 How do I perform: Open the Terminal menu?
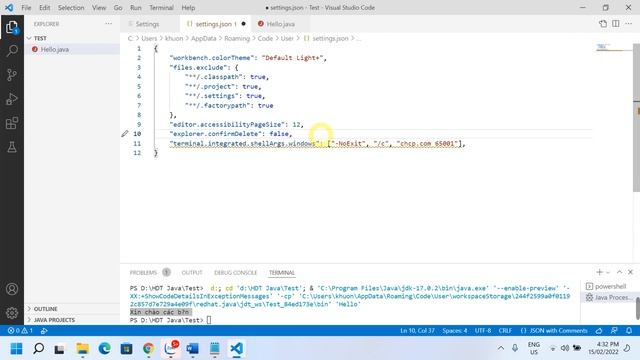(x=161, y=7)
